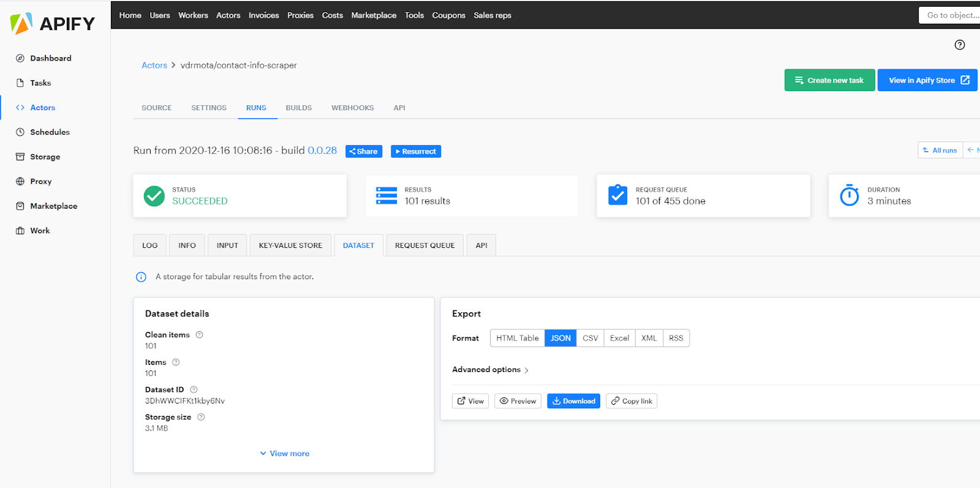This screenshot has width=980, height=488.
Task: Click the Request queue checkbox icon
Action: (x=617, y=195)
